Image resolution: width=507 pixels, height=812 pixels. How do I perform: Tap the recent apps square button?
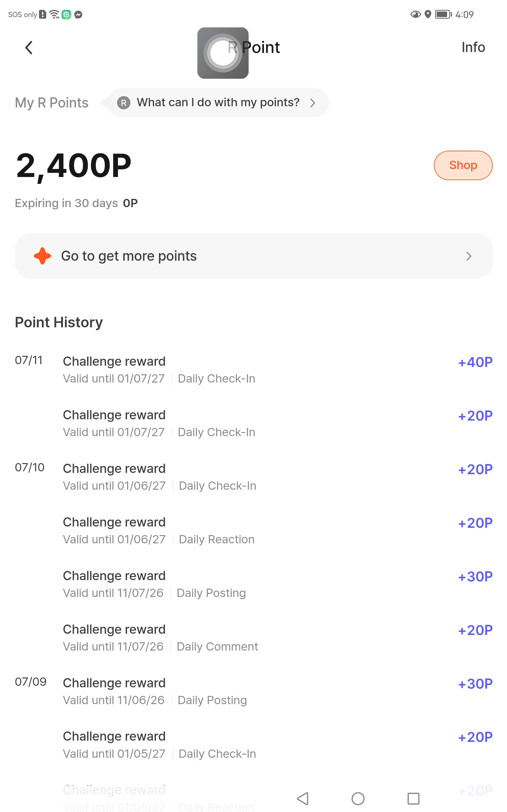click(413, 798)
